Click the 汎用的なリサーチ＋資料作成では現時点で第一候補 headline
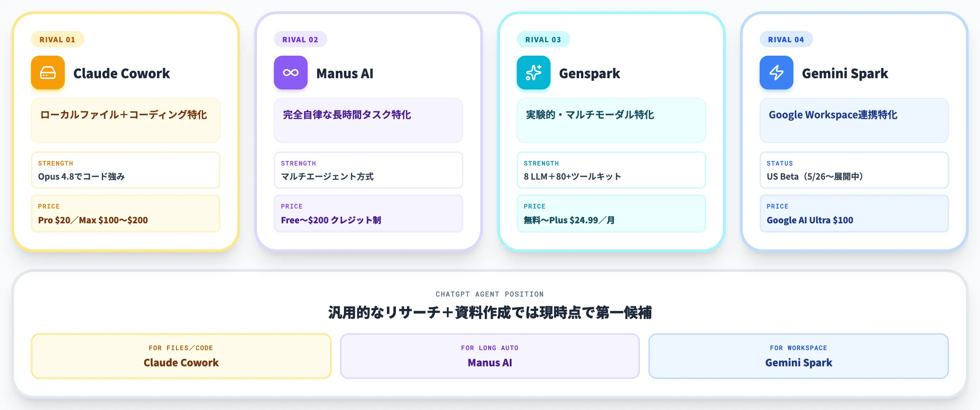 490,312
